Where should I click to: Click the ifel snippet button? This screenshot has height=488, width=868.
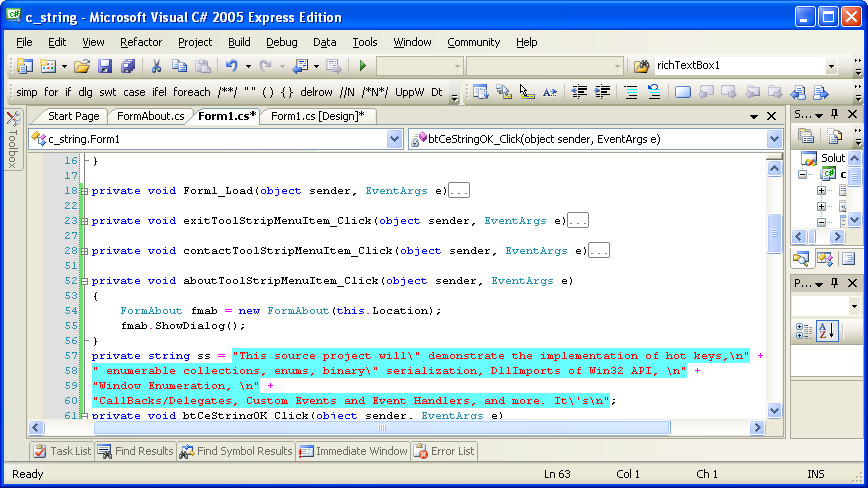tap(159, 92)
